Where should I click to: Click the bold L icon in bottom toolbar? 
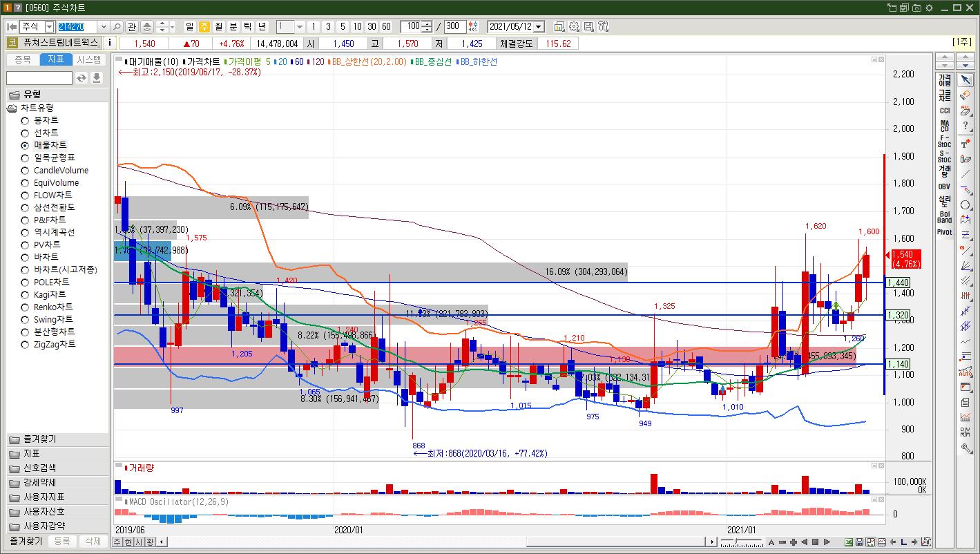903,542
